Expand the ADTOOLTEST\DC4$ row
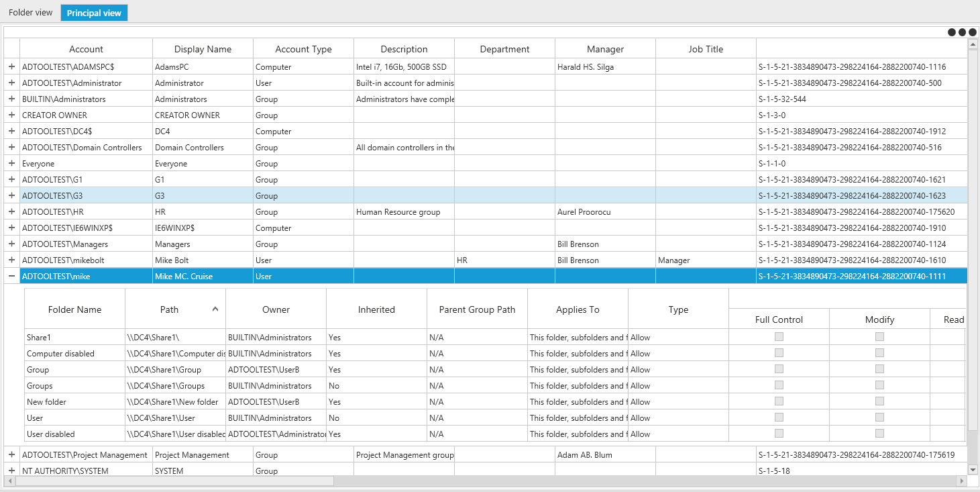Image resolution: width=980 pixels, height=492 pixels. (11, 132)
